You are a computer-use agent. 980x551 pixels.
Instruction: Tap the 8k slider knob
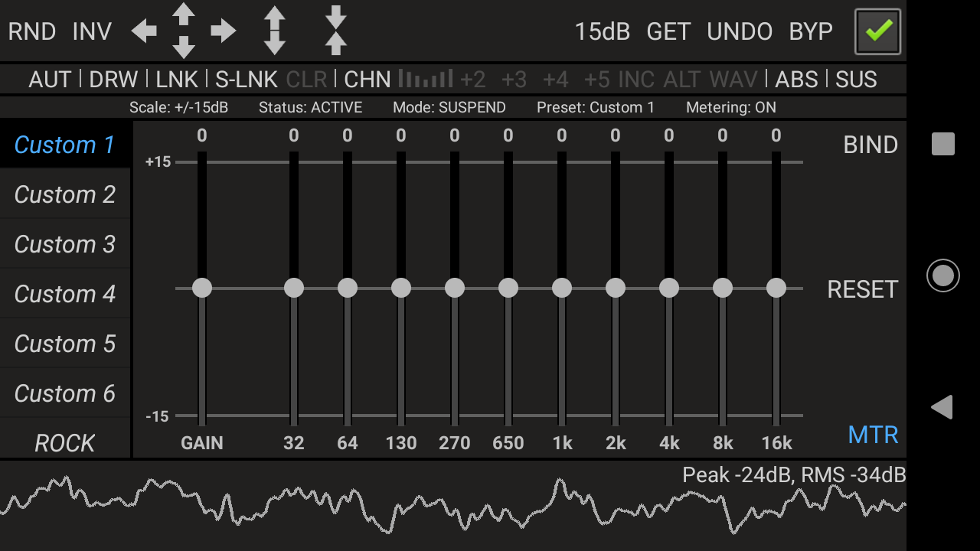(723, 288)
